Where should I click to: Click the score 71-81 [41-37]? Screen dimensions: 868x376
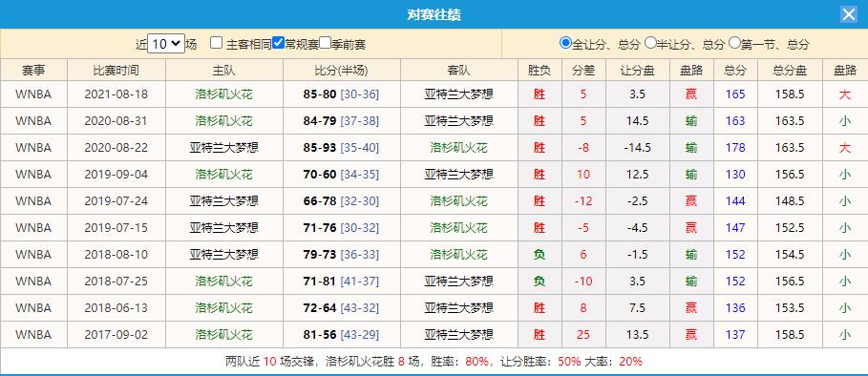[x=342, y=281]
